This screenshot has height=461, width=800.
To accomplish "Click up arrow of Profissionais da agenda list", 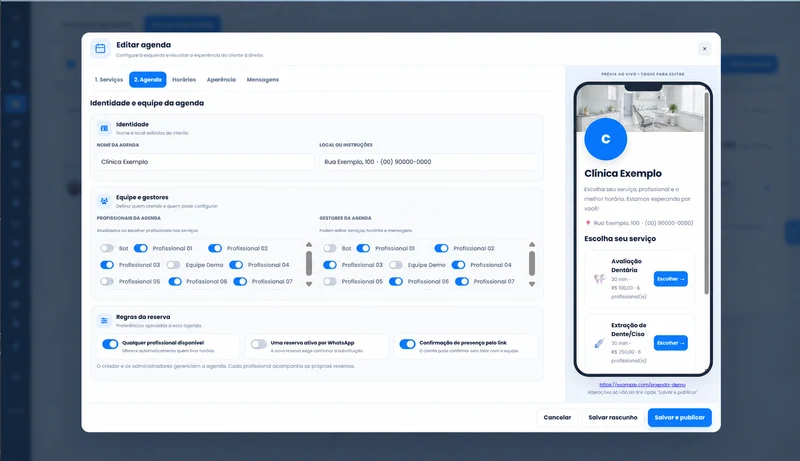I will tap(309, 245).
